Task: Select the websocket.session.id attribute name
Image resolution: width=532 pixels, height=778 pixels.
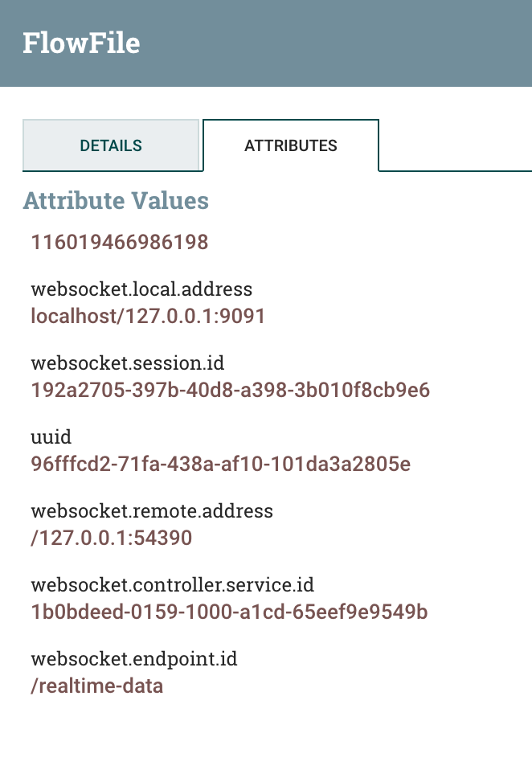Action: [x=128, y=363]
